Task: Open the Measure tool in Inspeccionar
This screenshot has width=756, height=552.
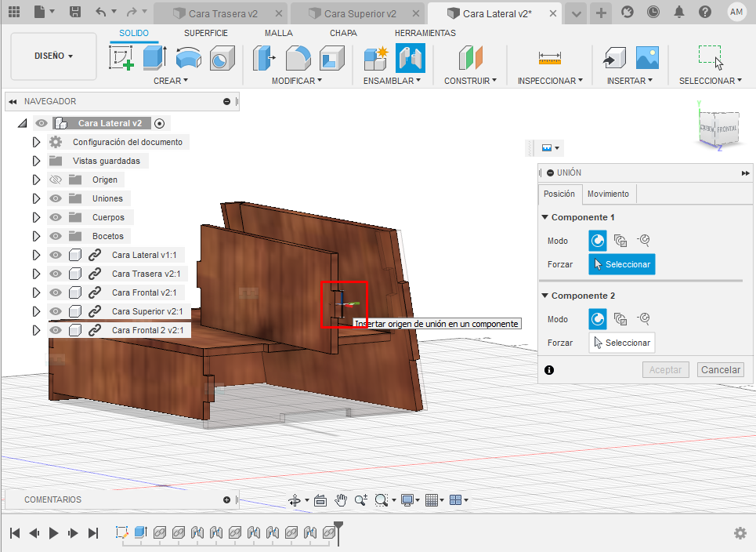Action: 550,58
